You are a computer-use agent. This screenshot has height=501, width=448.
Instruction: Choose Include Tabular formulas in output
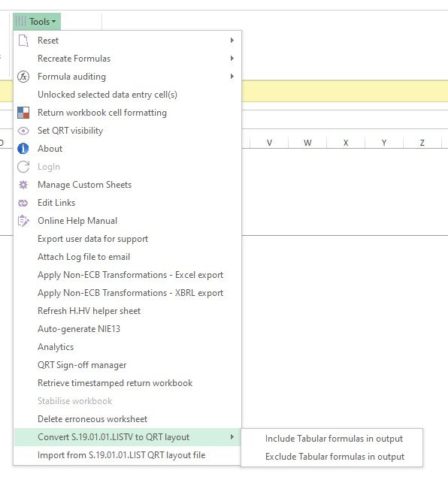click(332, 439)
